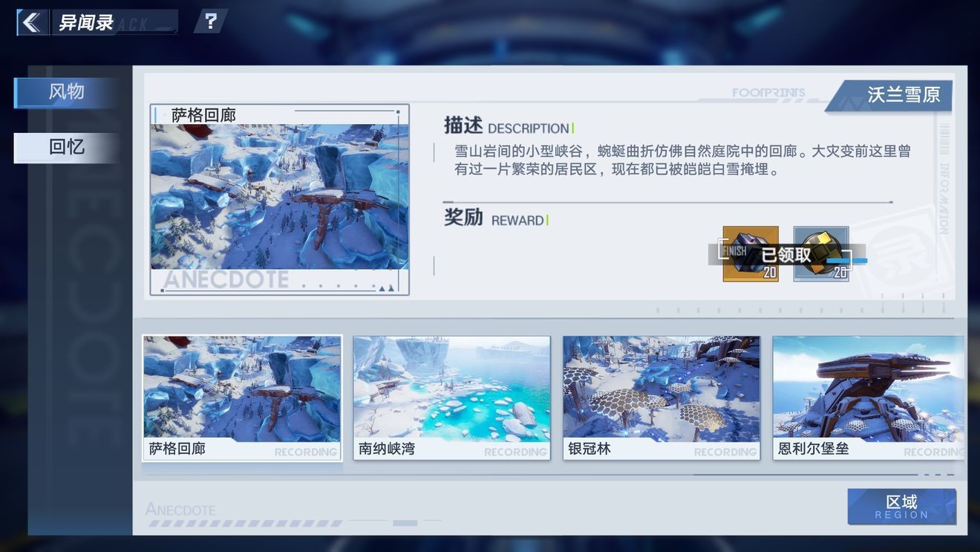The width and height of the screenshot is (980, 552).
Task: Click the 已领取 claimed status label
Action: pyautogui.click(x=786, y=256)
